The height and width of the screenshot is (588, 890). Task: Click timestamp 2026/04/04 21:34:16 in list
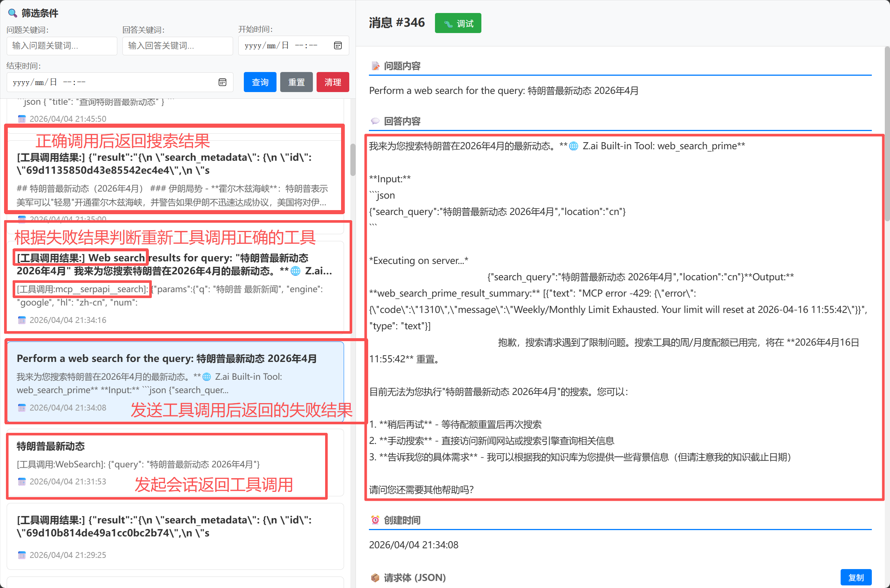pos(68,320)
